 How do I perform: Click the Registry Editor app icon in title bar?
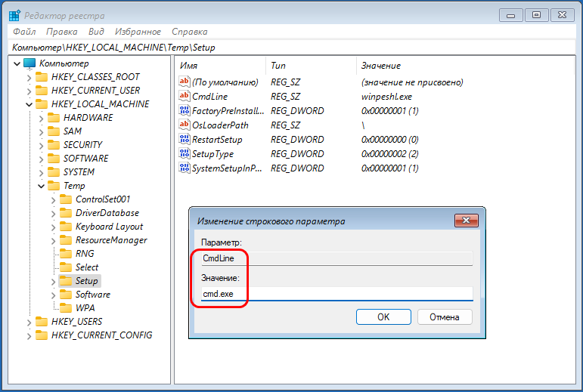(x=14, y=16)
